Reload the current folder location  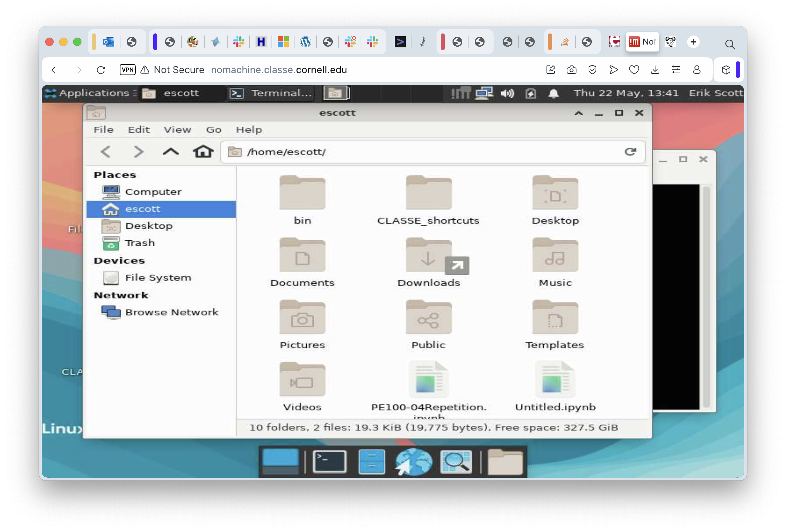coord(630,152)
